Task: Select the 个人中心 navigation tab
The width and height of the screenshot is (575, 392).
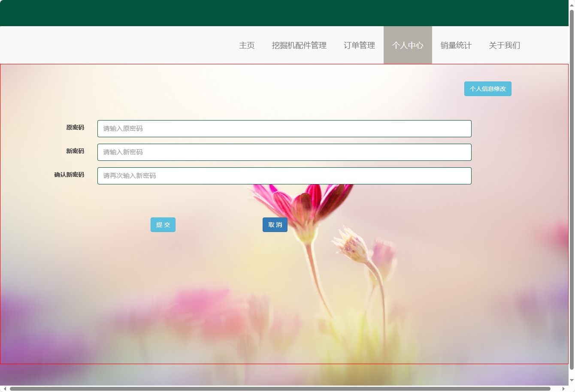Action: tap(408, 45)
